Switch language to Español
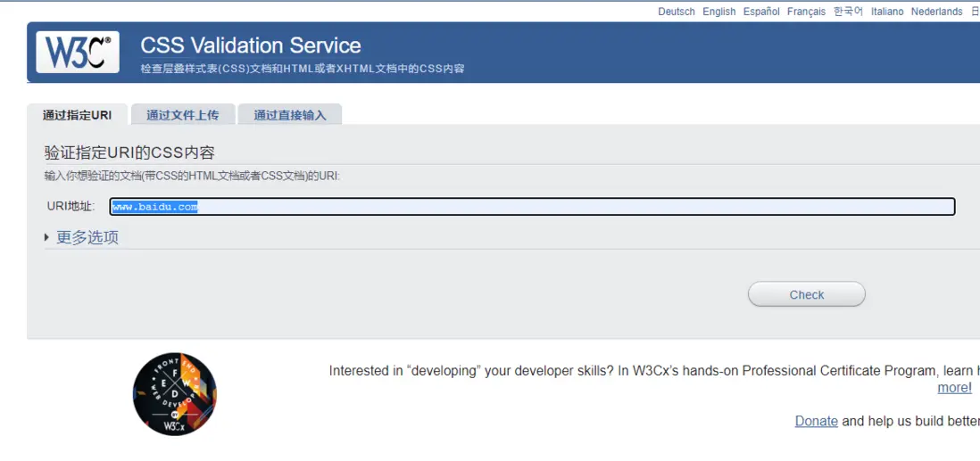 pos(761,12)
